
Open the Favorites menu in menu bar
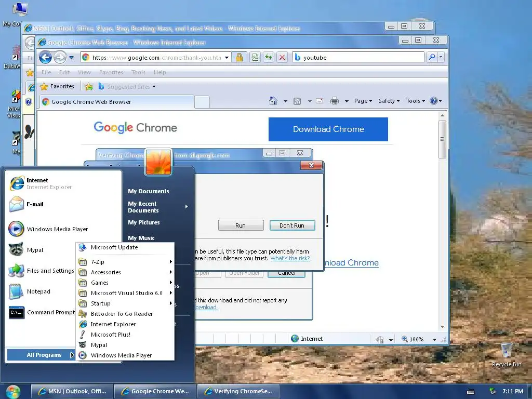[111, 72]
